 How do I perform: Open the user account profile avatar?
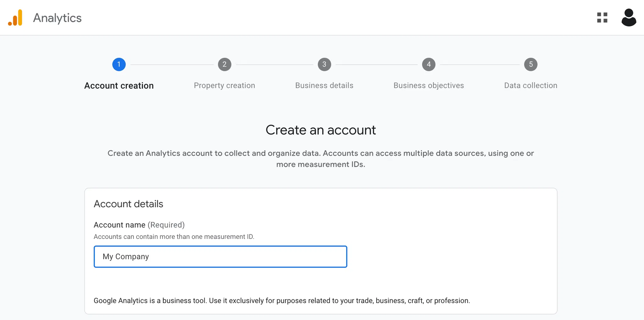[629, 18]
